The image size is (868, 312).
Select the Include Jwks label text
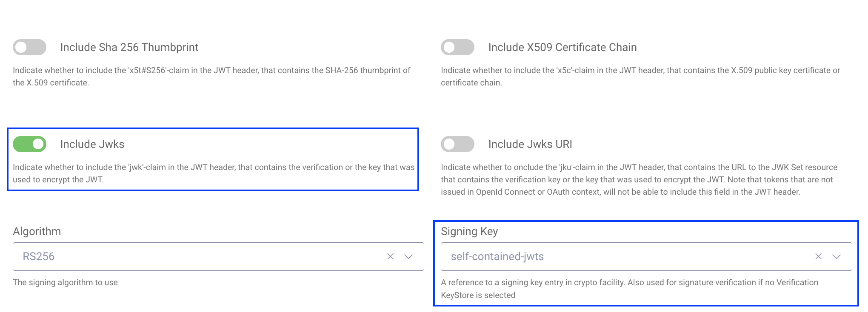click(92, 144)
